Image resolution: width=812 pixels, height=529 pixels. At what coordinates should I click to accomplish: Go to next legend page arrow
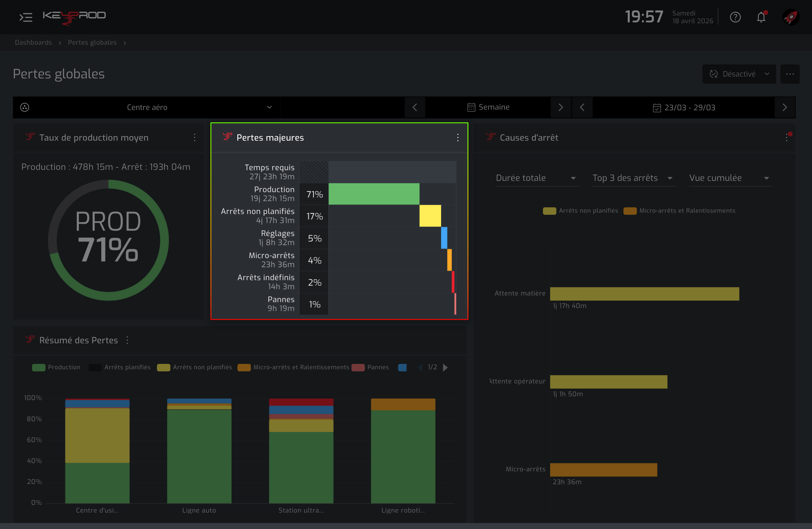(445, 367)
